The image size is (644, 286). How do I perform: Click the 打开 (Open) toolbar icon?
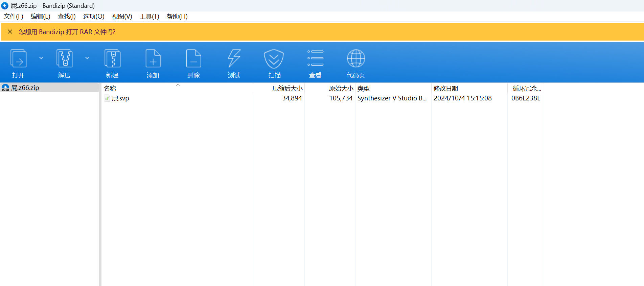(19, 58)
